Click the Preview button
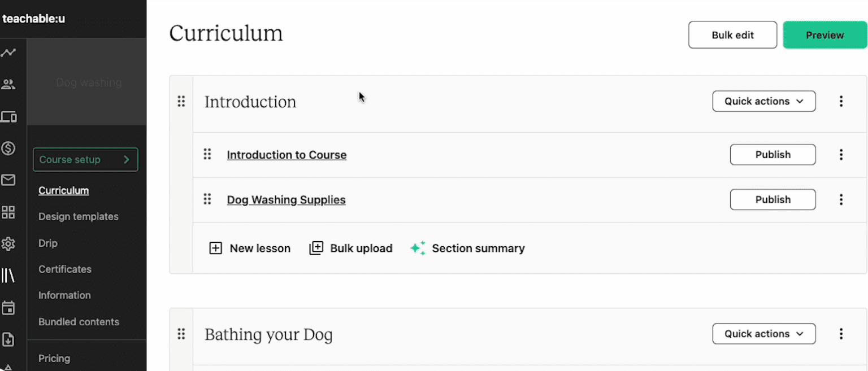868x371 pixels. tap(824, 34)
